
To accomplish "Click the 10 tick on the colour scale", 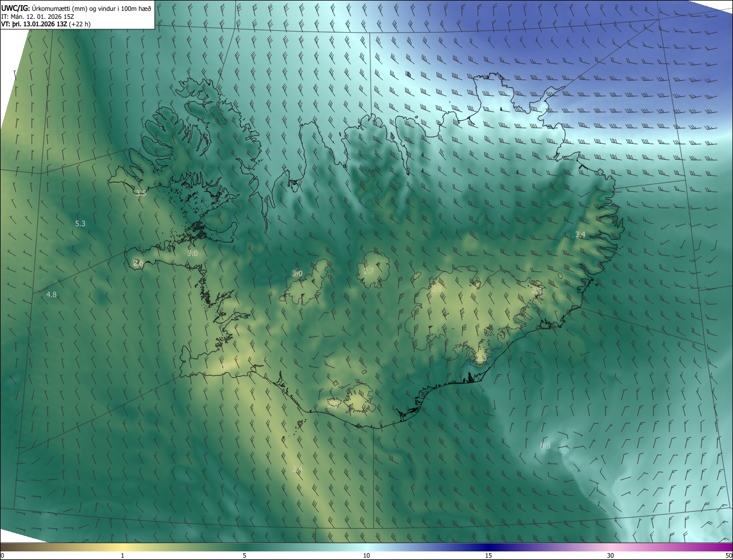I will (366, 555).
